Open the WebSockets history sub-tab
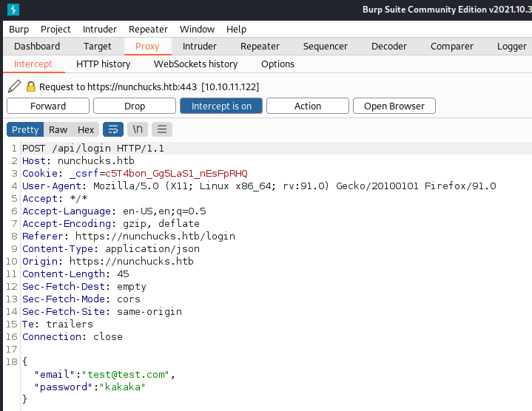 click(196, 64)
